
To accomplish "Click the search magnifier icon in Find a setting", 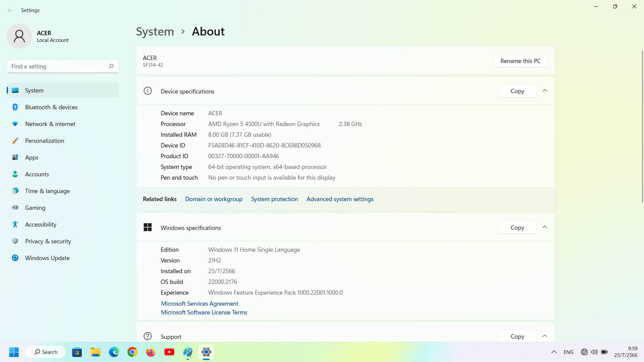I will [111, 66].
